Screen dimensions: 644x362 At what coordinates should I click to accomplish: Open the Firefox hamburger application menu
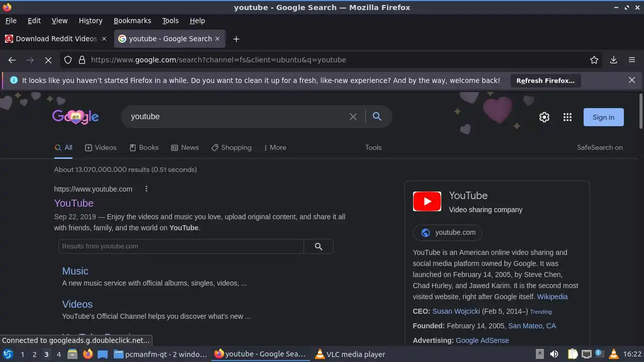(x=632, y=60)
